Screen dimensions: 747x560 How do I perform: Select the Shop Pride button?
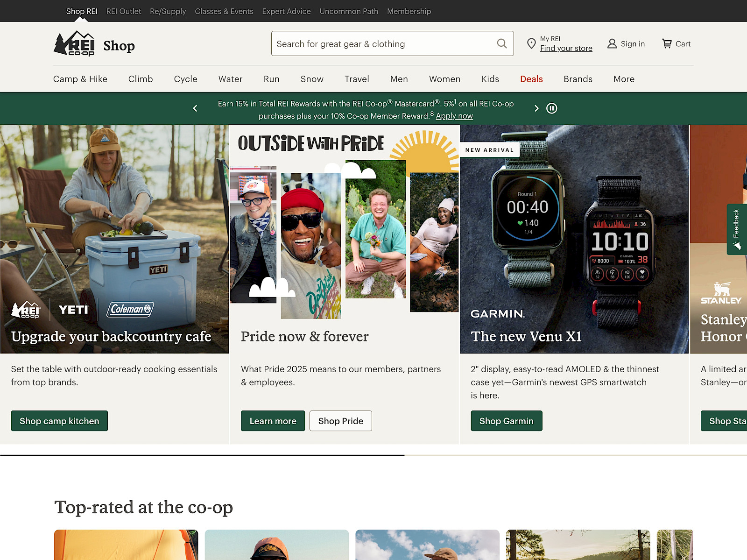[x=340, y=421]
